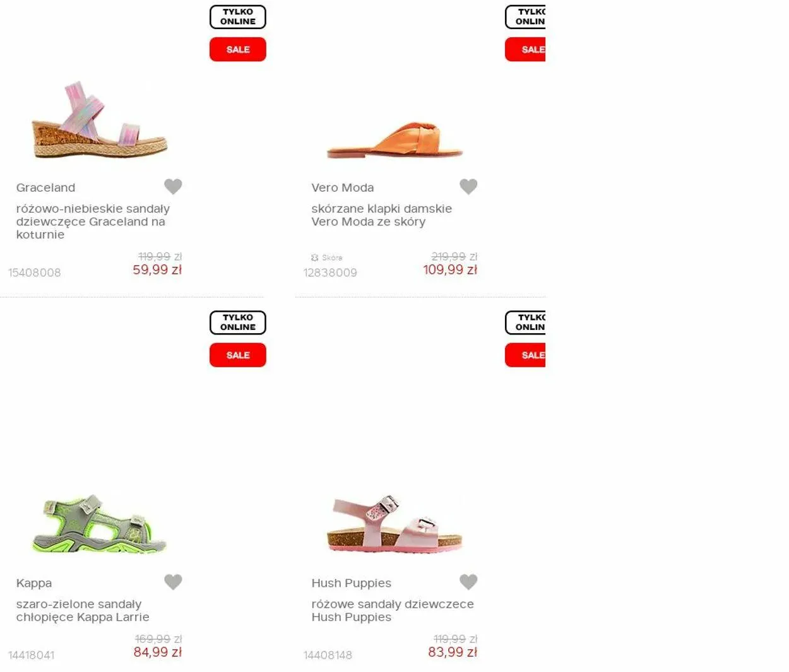Viewport: 789px width, 672px height.
Task: Save Hush Puppies sandals to wishlist
Action: click(x=468, y=582)
